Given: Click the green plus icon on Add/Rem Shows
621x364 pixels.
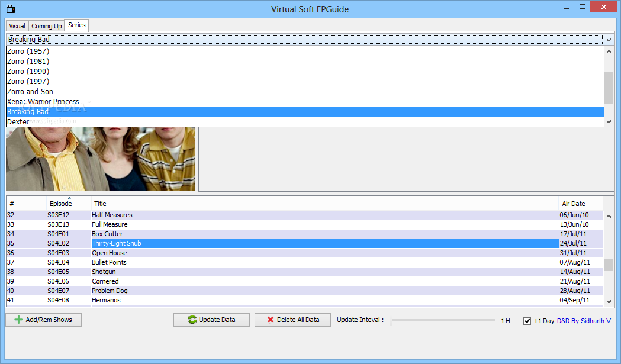Looking at the screenshot, I should click(18, 320).
